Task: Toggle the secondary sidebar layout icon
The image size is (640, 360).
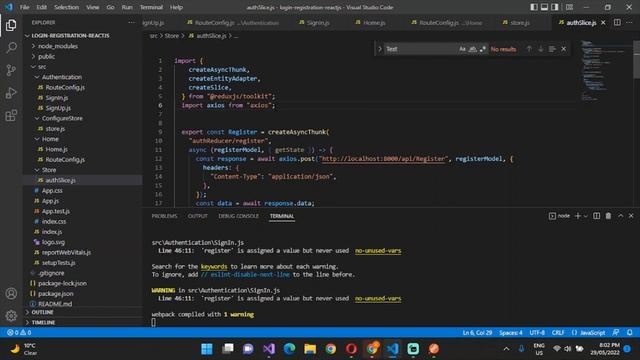Action: (x=555, y=7)
